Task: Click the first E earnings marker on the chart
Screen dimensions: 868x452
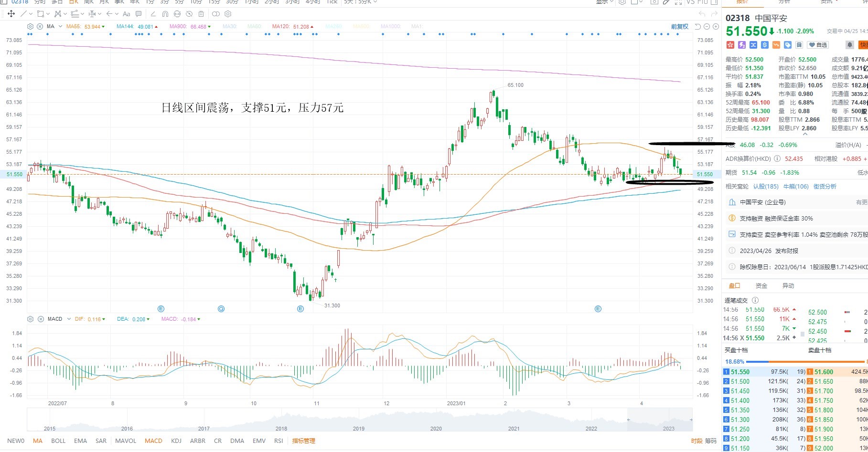Action: 161,309
